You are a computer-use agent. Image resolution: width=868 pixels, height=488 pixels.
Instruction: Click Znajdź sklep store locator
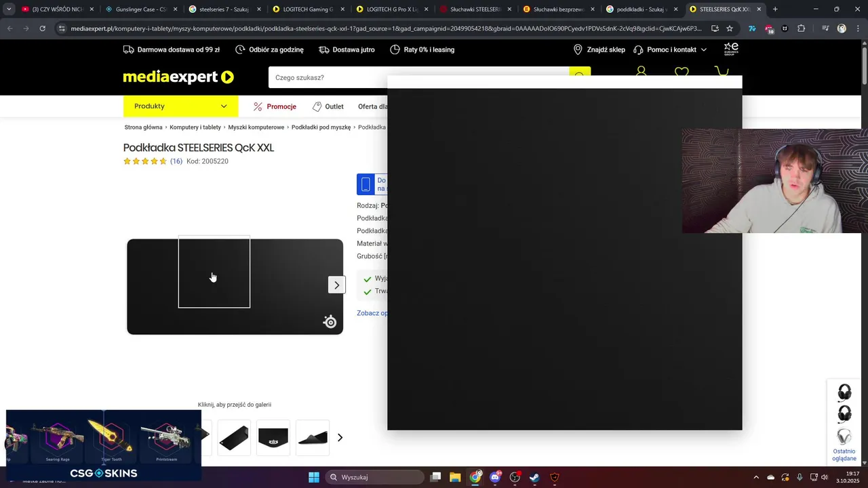pyautogui.click(x=599, y=49)
